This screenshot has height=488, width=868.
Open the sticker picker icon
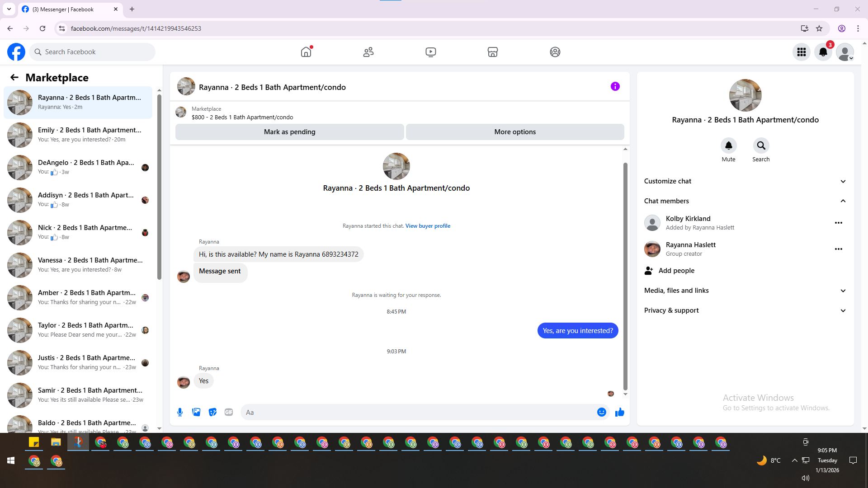212,412
